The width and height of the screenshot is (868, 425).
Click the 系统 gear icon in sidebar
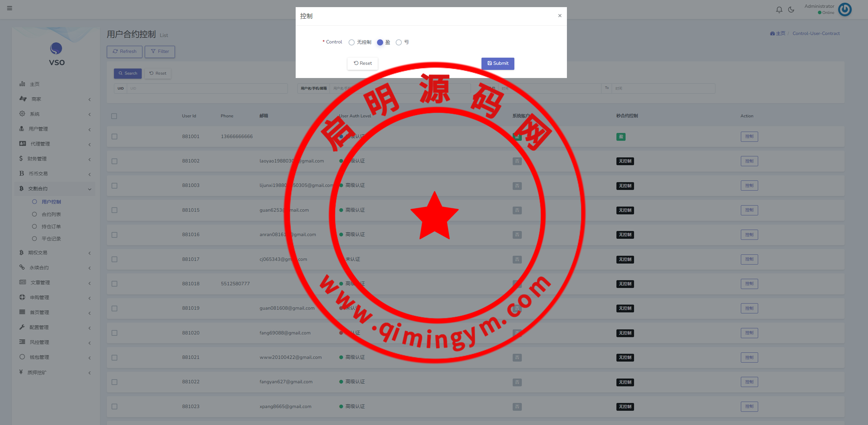22,114
